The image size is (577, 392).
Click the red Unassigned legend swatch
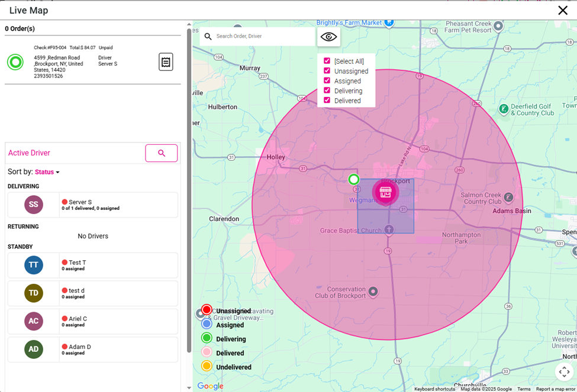[207, 310]
